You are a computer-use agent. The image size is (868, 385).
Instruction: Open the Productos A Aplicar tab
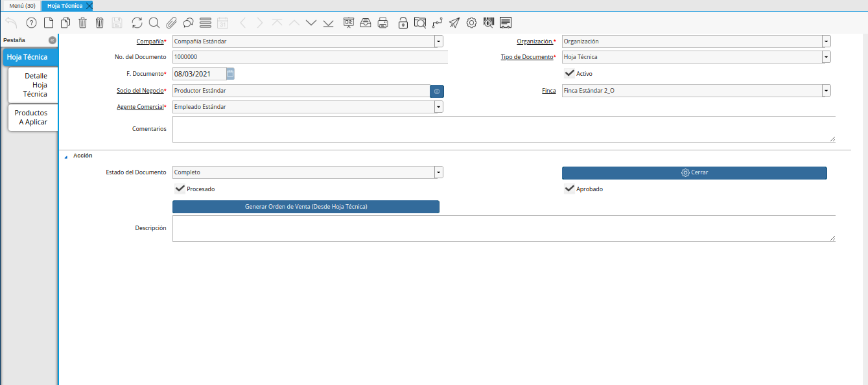pyautogui.click(x=34, y=117)
